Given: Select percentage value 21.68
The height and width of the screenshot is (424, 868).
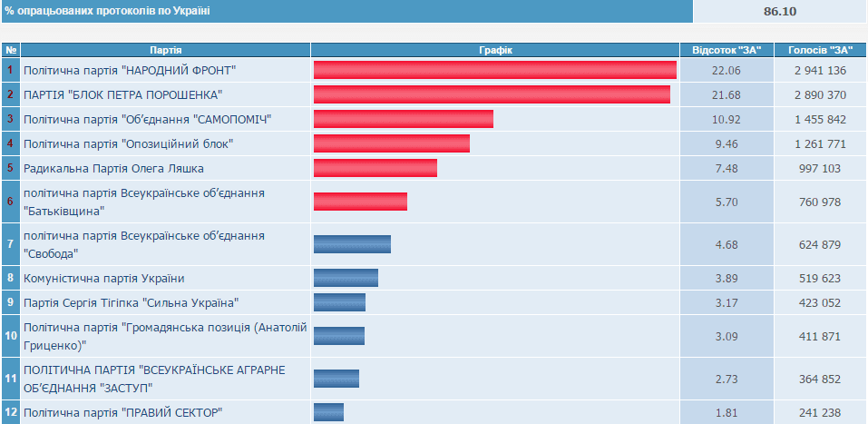Looking at the screenshot, I should tap(727, 94).
